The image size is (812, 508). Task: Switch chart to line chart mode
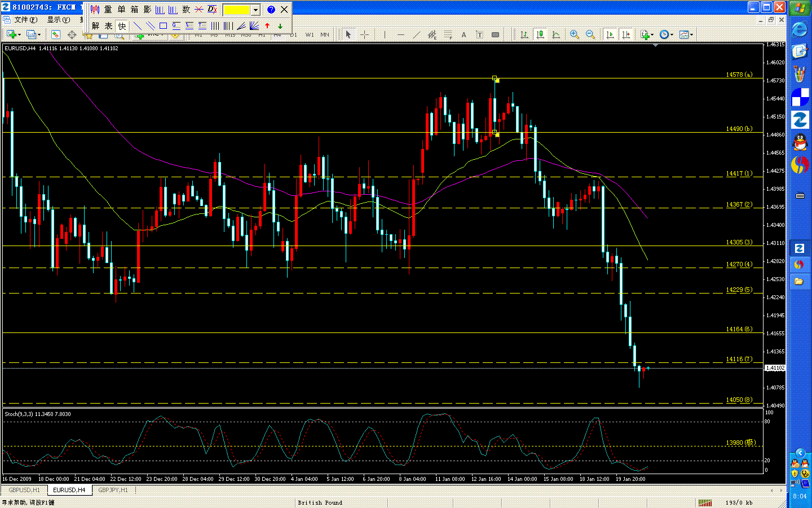[555, 34]
